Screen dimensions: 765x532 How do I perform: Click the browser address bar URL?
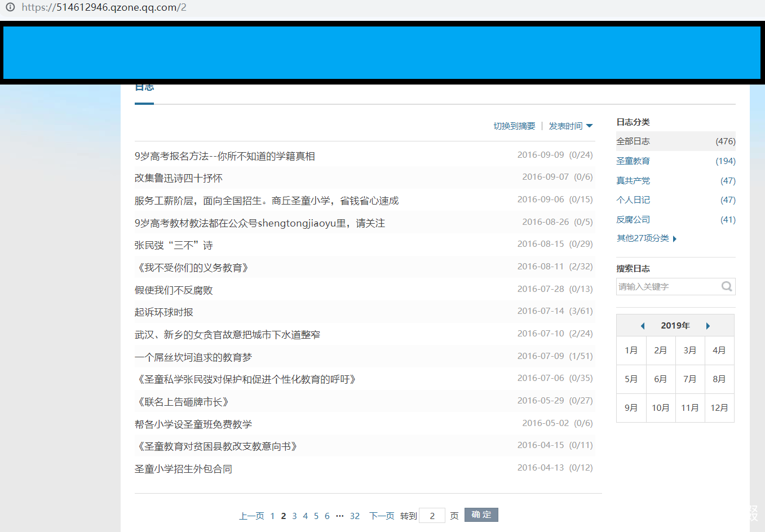(104, 7)
